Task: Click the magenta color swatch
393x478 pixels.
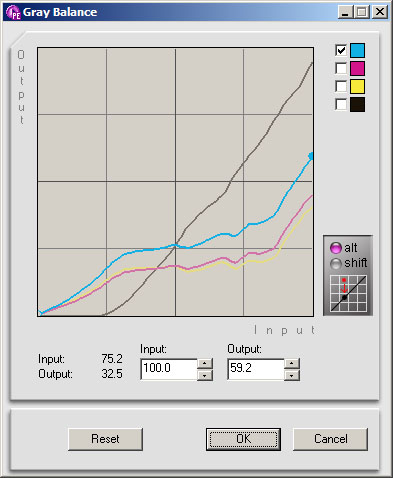Action: point(357,68)
